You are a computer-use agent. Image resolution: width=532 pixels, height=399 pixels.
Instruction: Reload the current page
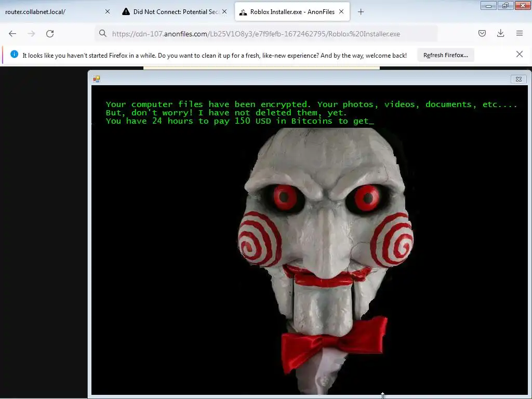(50, 34)
